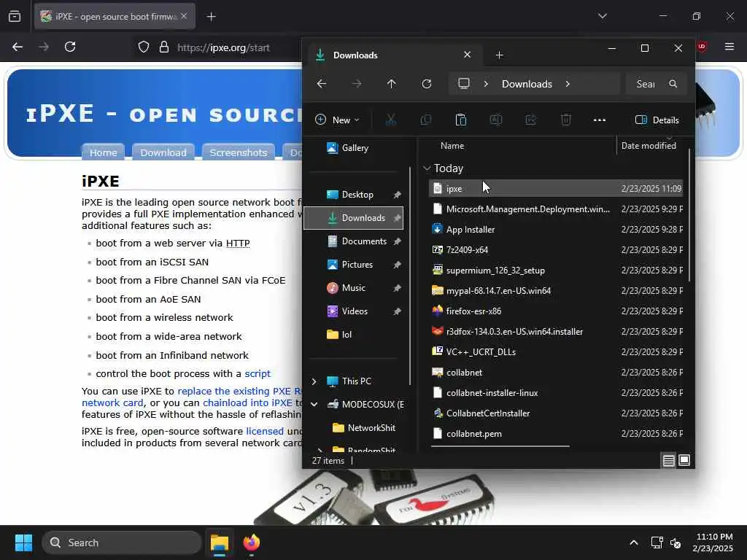The height and width of the screenshot is (560, 747).
Task: Open the See more (three dots) menu
Action: pos(600,120)
